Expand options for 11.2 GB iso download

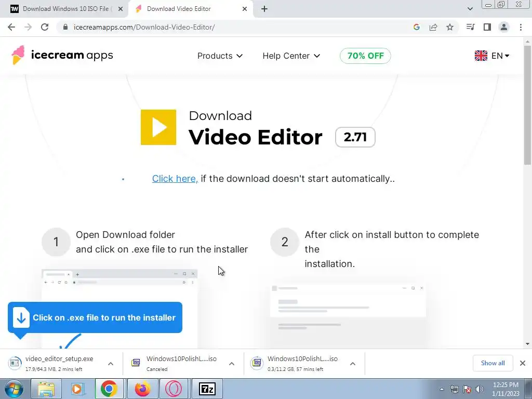point(353,364)
